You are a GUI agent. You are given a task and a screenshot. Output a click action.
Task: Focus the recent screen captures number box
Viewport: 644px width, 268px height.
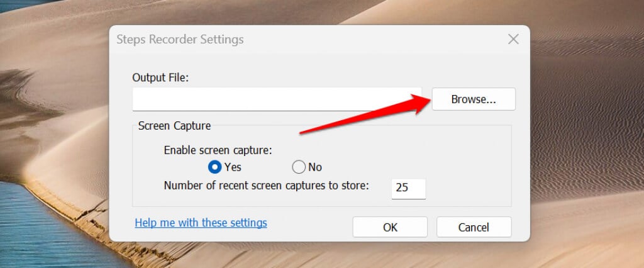click(408, 189)
